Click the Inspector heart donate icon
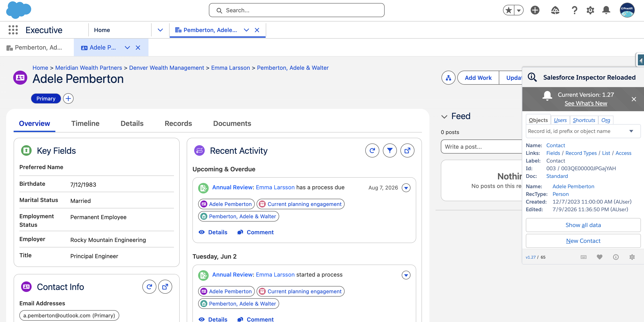 599,257
